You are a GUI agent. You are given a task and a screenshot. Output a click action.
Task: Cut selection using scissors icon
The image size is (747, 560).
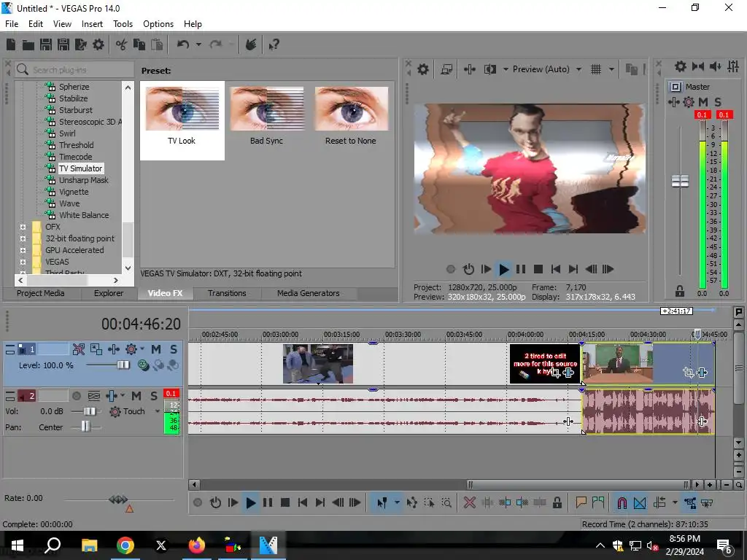(122, 44)
